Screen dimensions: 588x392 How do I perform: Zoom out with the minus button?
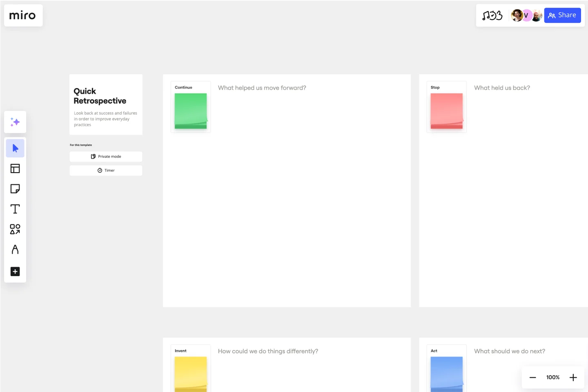tap(533, 378)
